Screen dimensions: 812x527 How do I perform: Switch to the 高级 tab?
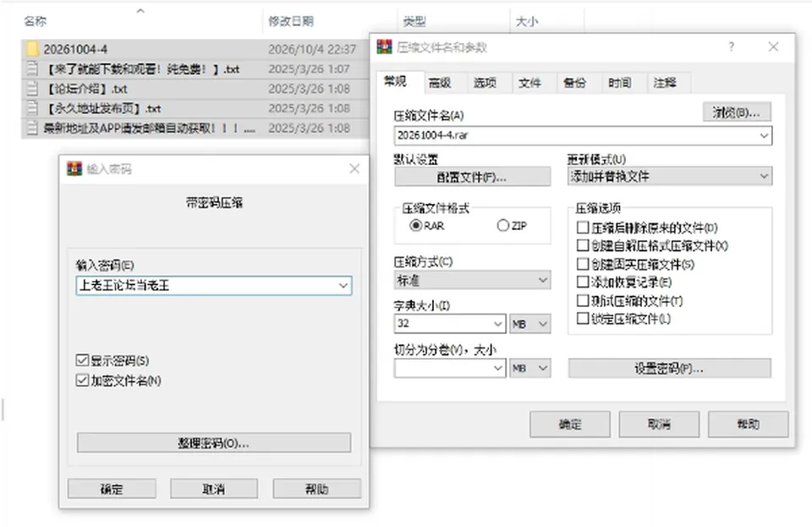[440, 82]
